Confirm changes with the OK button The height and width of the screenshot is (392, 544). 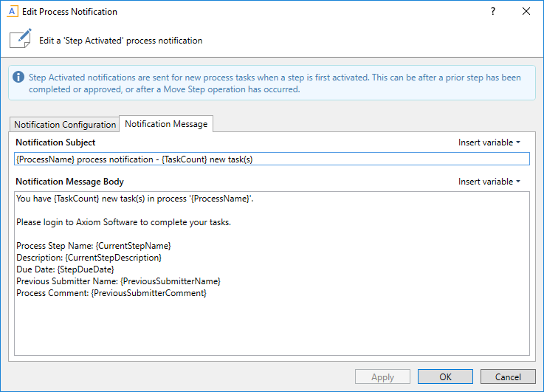(x=445, y=376)
